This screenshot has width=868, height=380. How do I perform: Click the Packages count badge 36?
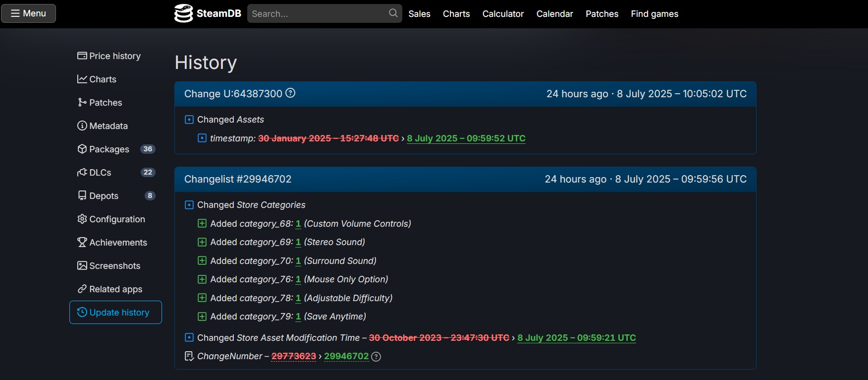click(148, 149)
